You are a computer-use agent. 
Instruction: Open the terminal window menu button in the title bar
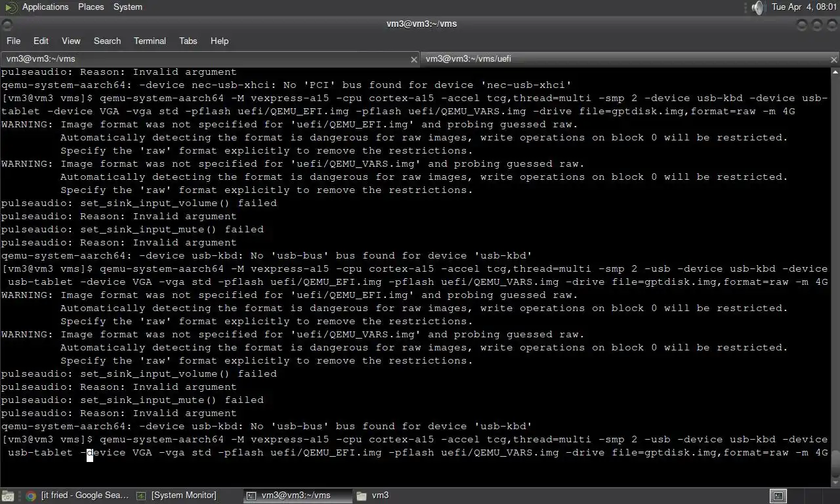coord(7,25)
